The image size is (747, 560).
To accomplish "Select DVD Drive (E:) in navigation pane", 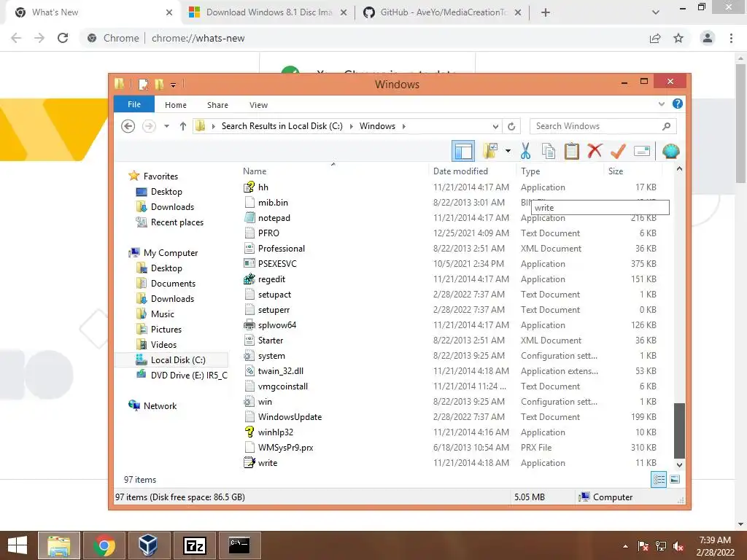I will tap(189, 376).
